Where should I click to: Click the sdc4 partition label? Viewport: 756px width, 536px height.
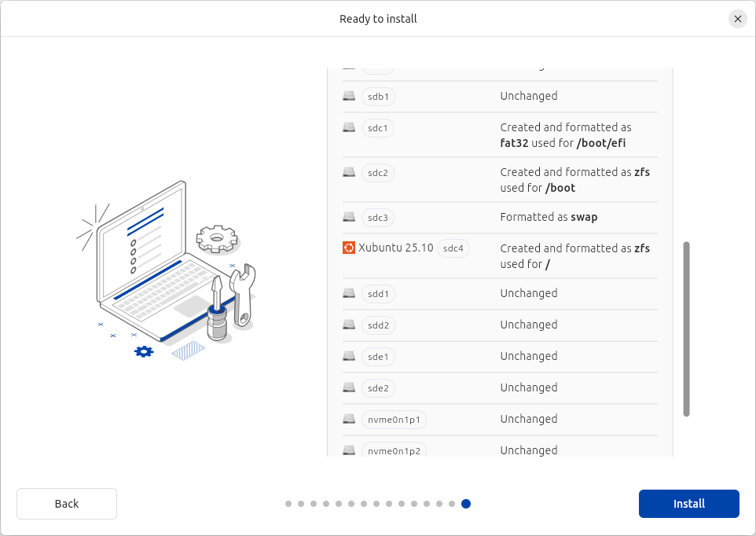coord(453,248)
